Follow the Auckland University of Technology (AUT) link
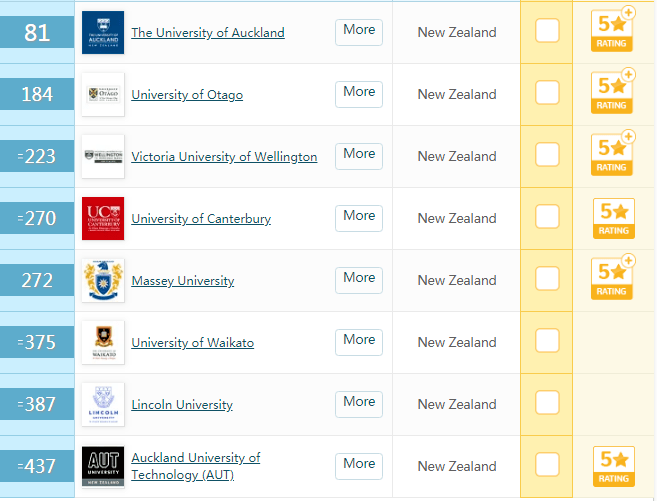657x501 pixels. pyautogui.click(x=195, y=466)
